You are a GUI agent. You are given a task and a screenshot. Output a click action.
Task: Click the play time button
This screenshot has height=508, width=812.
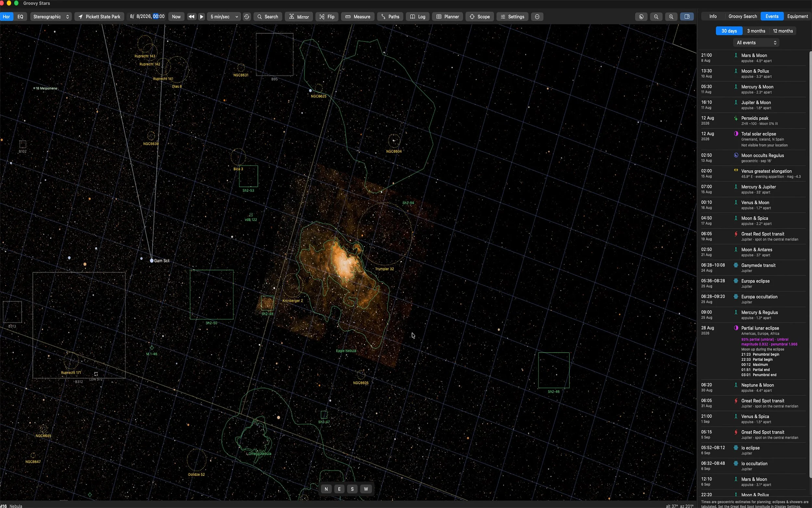click(201, 17)
